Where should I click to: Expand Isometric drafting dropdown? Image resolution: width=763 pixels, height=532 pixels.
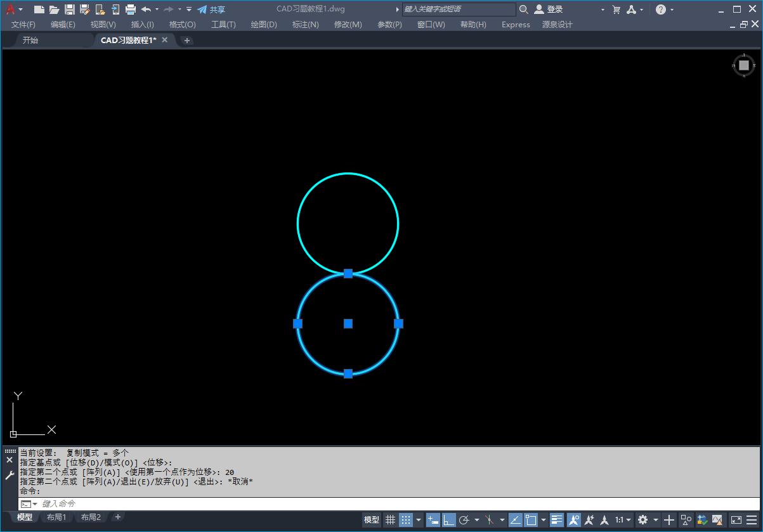[502, 520]
